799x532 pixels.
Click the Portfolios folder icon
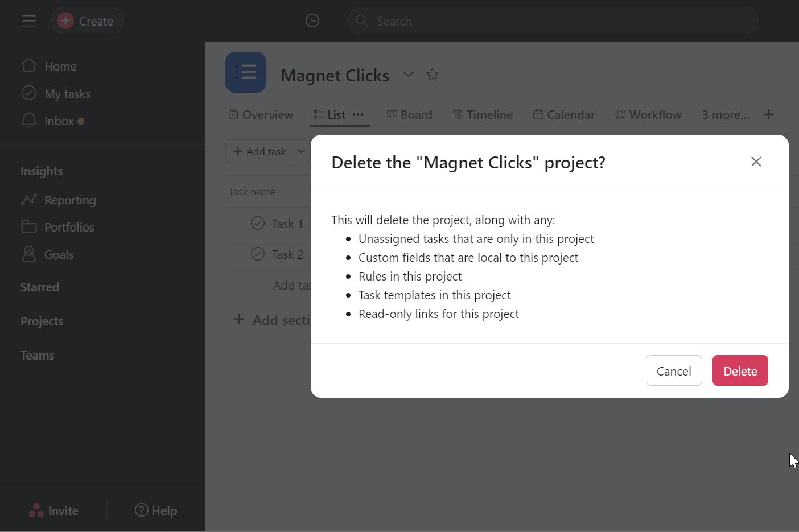point(29,226)
